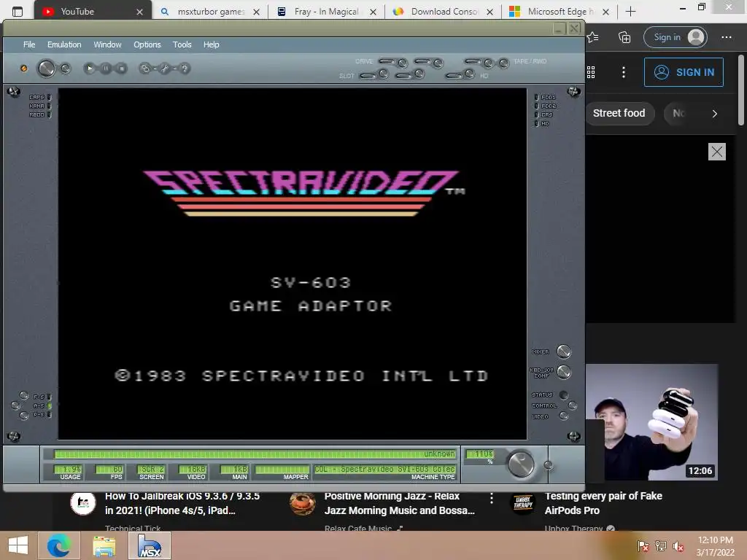Viewport: 747px width, 560px height.
Task: Click the 110% speed readout
Action: point(480,454)
